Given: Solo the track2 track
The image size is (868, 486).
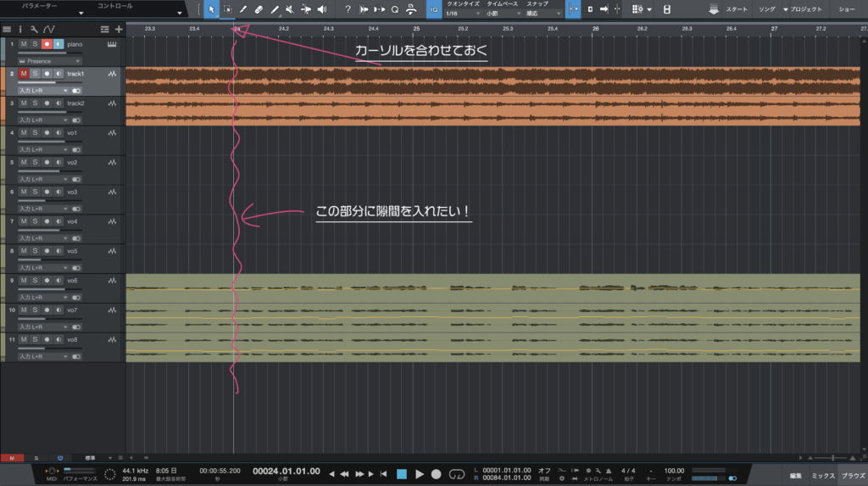Looking at the screenshot, I should point(35,103).
